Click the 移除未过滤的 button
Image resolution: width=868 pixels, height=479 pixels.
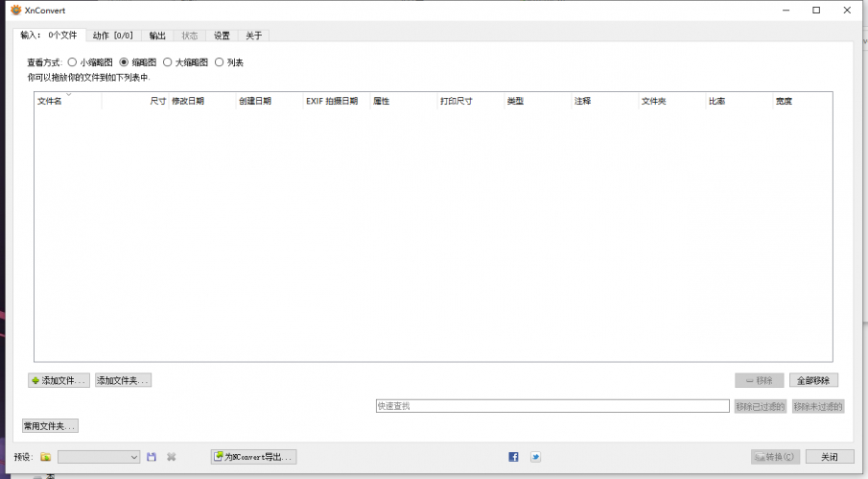818,406
